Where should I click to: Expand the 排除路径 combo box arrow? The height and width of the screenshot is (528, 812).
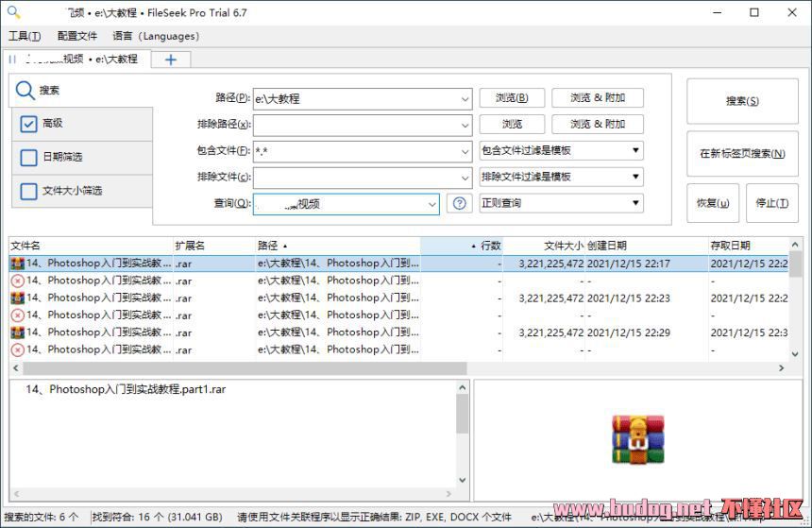point(465,125)
